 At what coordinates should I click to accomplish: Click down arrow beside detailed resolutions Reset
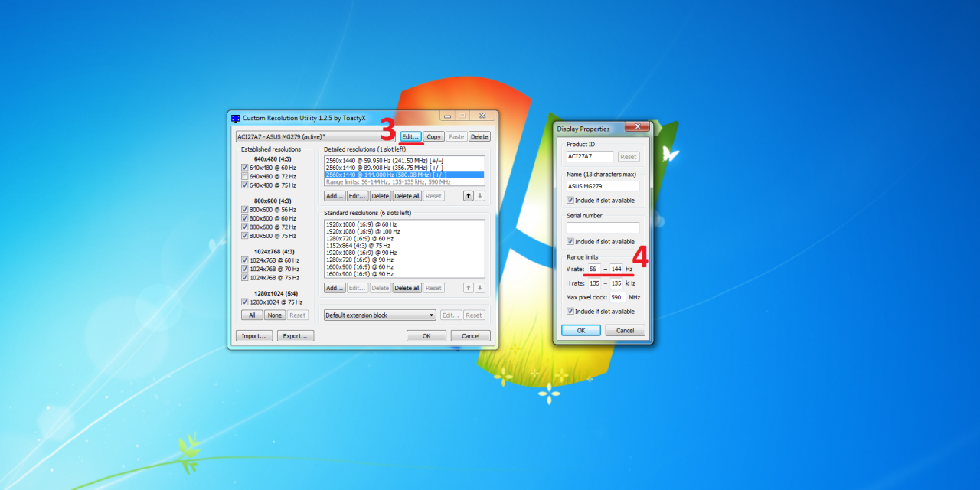pyautogui.click(x=480, y=196)
